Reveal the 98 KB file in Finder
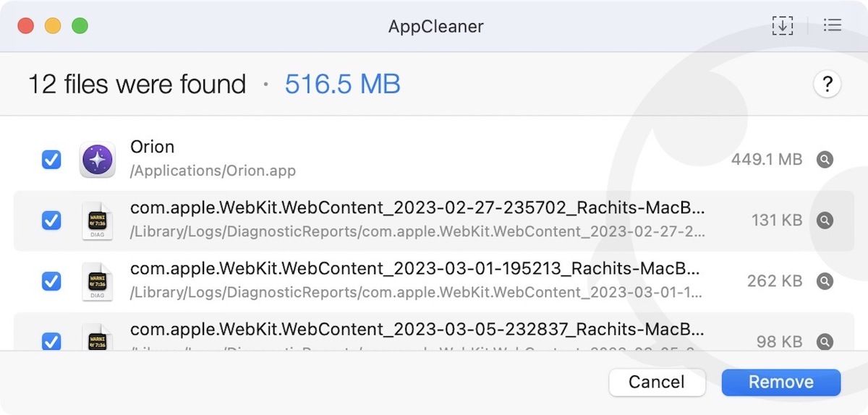 [x=825, y=341]
